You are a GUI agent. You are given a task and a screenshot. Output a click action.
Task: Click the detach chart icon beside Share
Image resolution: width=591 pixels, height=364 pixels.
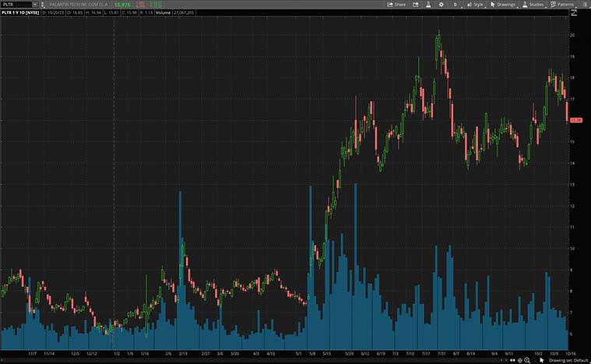tap(413, 5)
